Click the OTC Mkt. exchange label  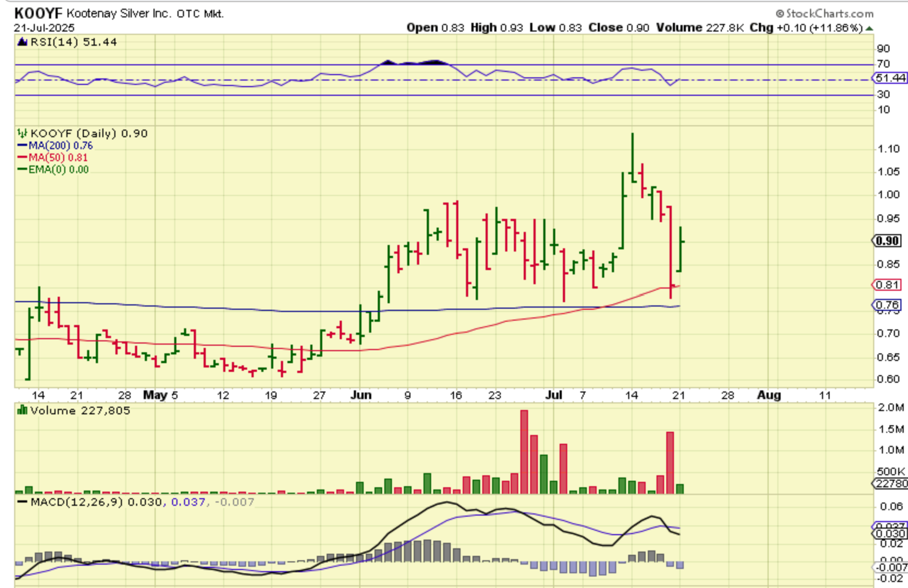point(200,14)
